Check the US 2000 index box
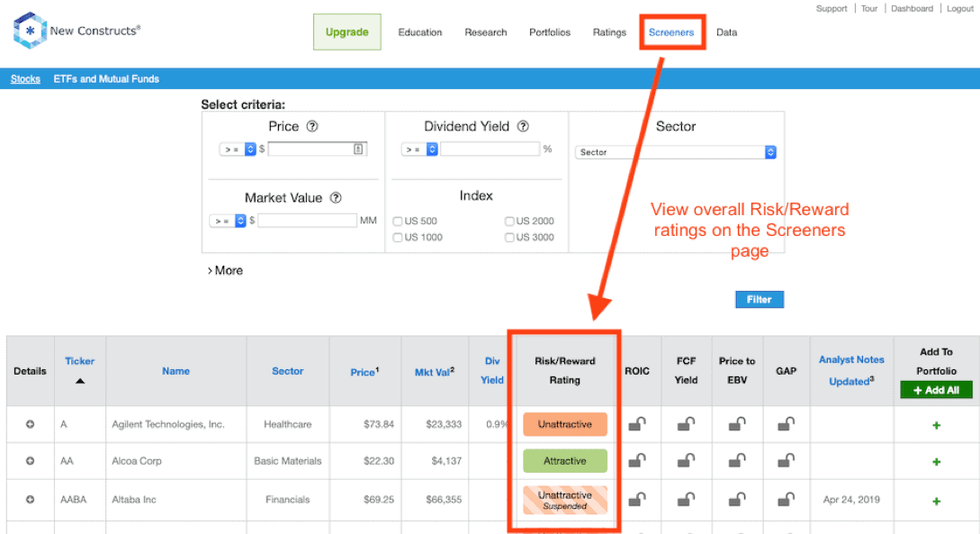This screenshot has height=534, width=980. [509, 222]
